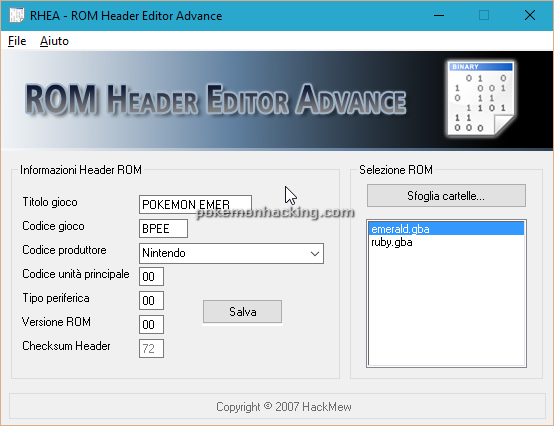Click the Informazioni Header ROM group title

(x=81, y=170)
